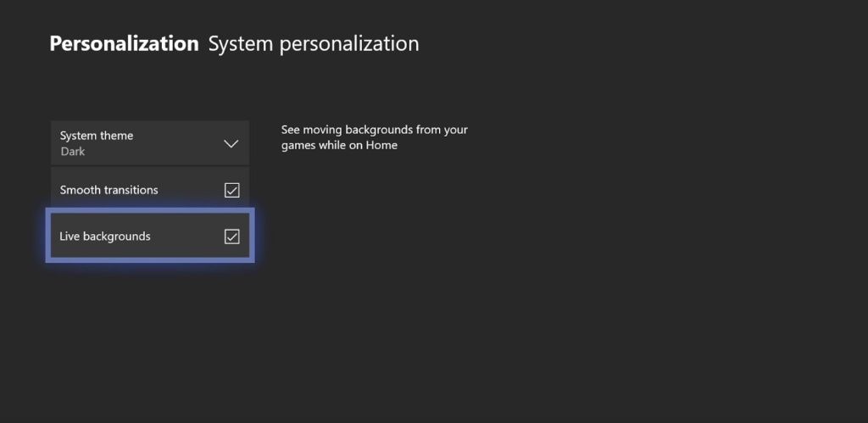
Task: Select the Smooth transitions option row
Action: click(x=149, y=190)
